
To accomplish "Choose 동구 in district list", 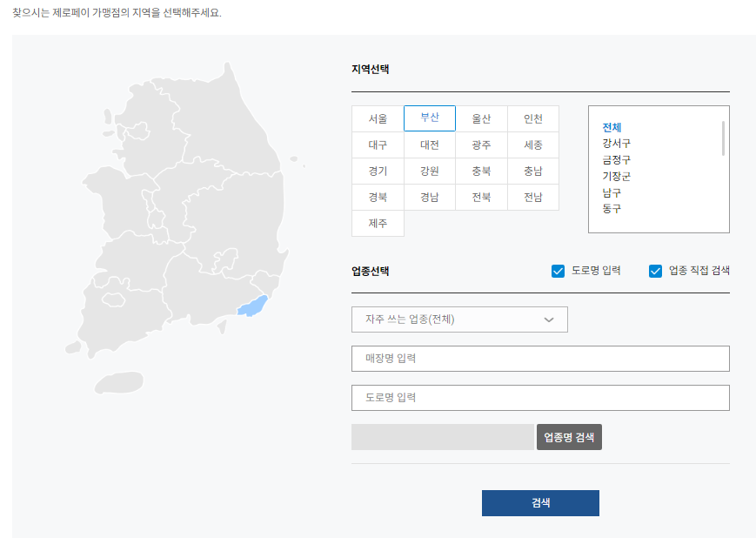I will (x=612, y=208).
